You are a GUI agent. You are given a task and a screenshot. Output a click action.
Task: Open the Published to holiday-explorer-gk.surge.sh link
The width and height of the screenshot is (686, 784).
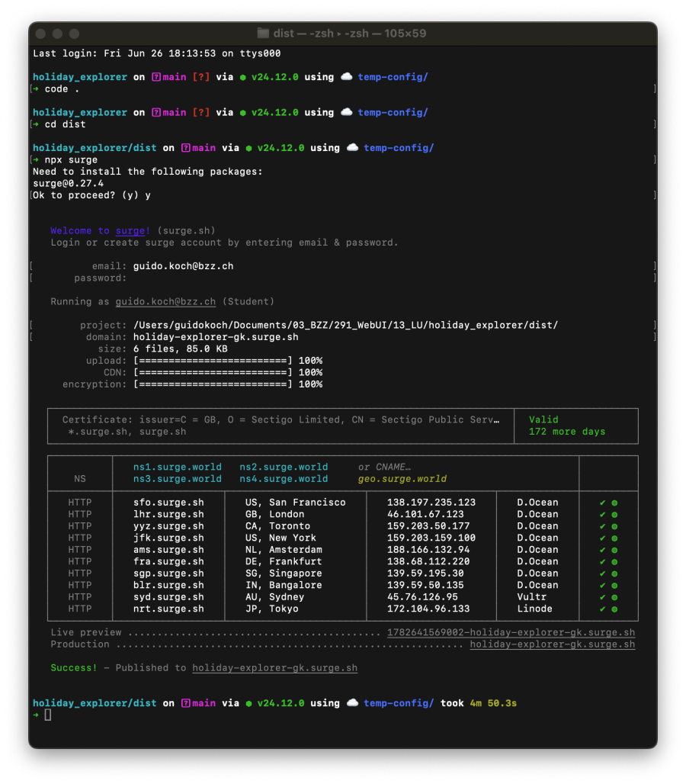[x=275, y=668]
